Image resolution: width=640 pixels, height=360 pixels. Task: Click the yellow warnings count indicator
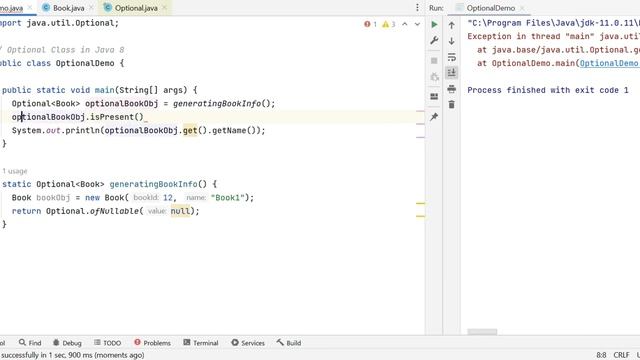389,24
